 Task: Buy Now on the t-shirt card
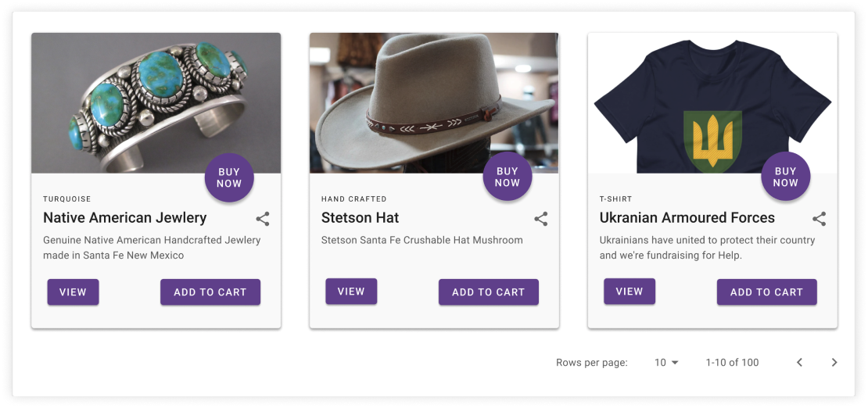(786, 177)
